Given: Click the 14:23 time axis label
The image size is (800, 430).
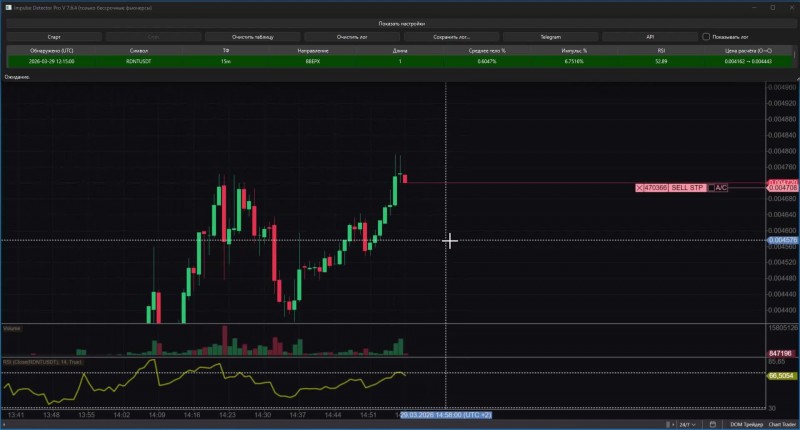Looking at the screenshot, I should [227, 415].
